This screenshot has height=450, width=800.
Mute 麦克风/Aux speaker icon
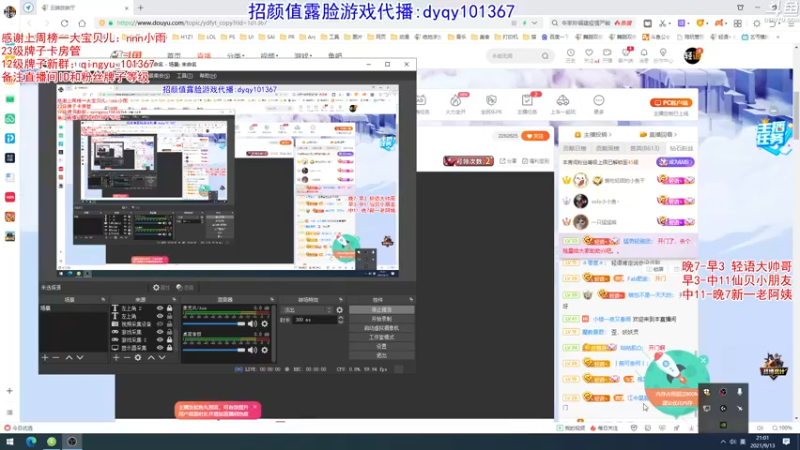coord(252,323)
